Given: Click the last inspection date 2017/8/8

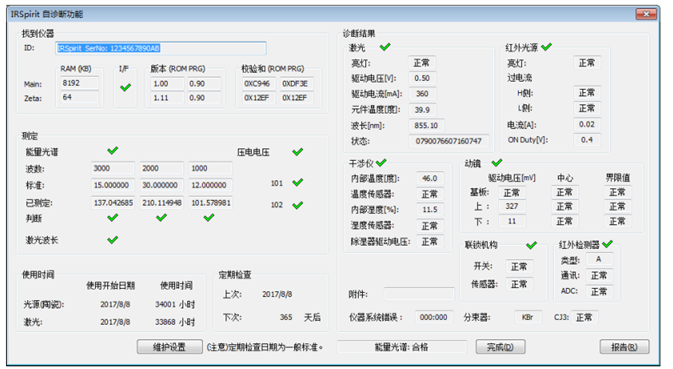Looking at the screenshot, I should coord(277,294).
